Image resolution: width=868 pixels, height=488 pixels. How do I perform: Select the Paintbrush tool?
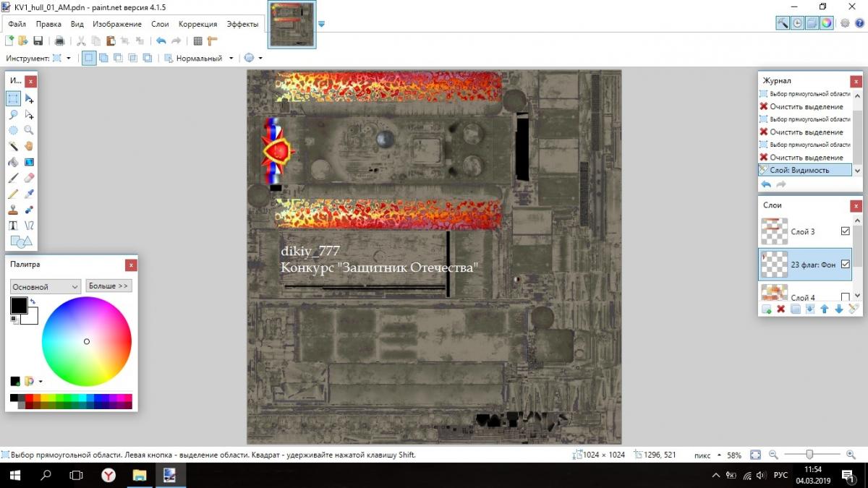coord(13,178)
